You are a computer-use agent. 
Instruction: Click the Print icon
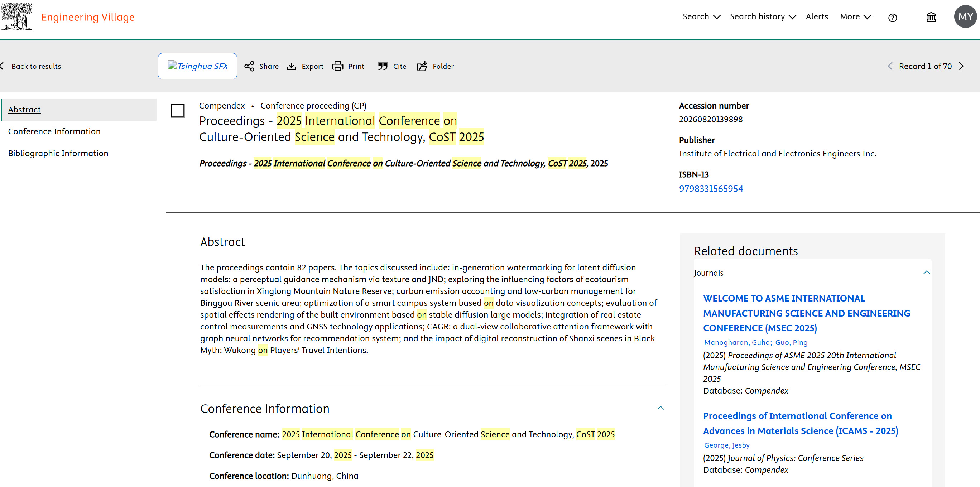pyautogui.click(x=337, y=66)
